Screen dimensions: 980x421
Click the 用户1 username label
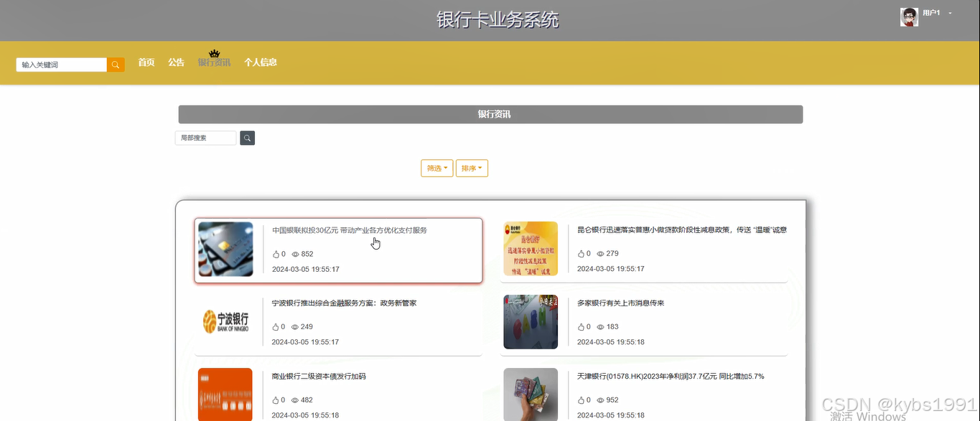click(x=931, y=14)
